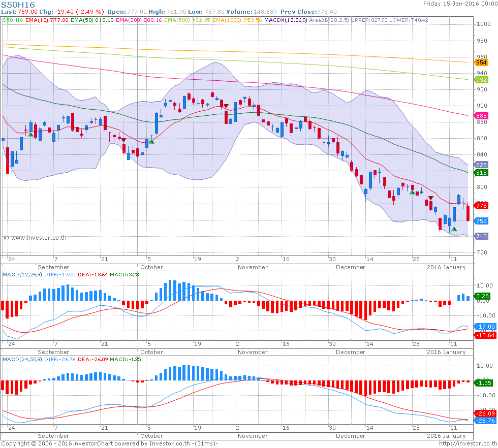Click the dark green 818 price tag
Screen dimensions: 498x448
481,173
